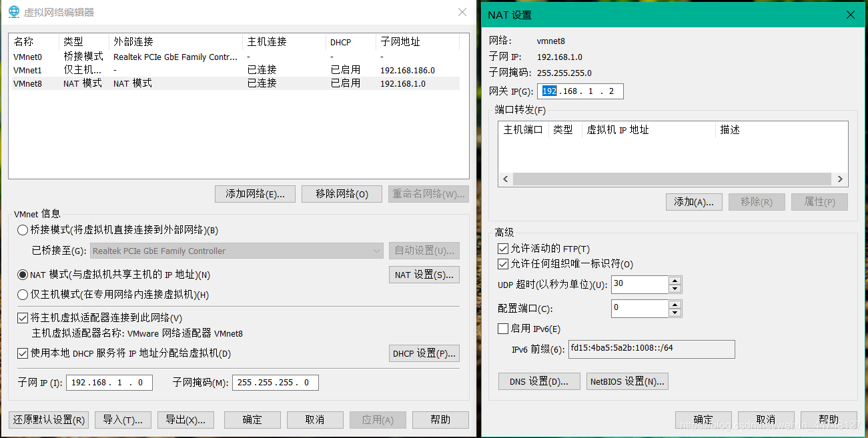Image resolution: width=868 pixels, height=438 pixels.
Task: Click 确定 in Virtual Network Editor
Action: [252, 420]
